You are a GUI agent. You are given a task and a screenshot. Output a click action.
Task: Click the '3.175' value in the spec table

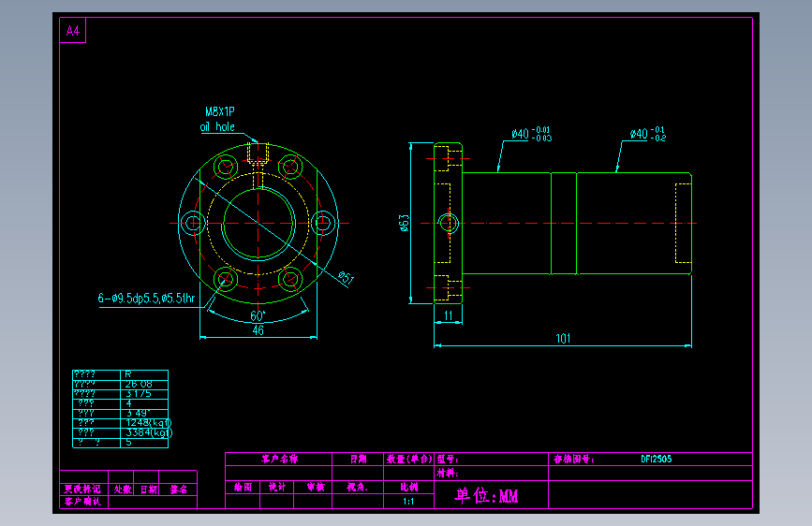(x=139, y=394)
